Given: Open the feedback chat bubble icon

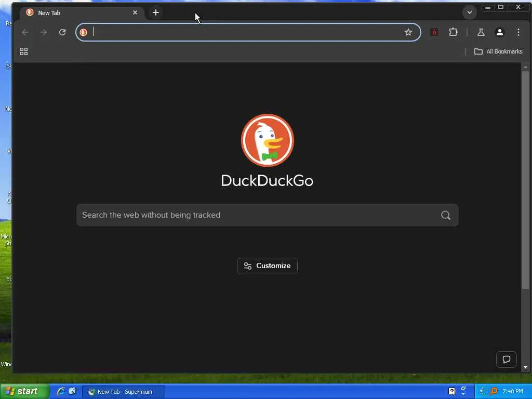Looking at the screenshot, I should [506, 360].
